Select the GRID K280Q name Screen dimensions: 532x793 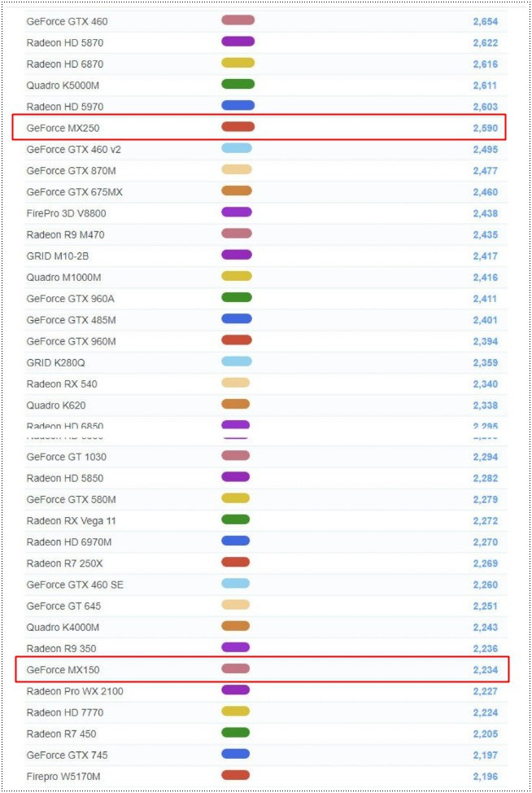click(x=55, y=362)
